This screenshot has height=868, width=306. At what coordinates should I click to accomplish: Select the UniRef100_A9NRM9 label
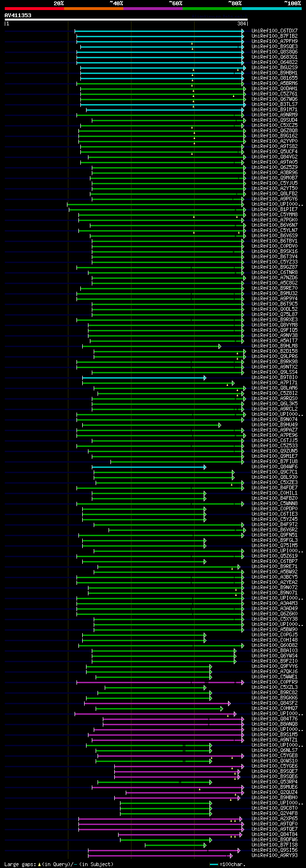[274, 115]
